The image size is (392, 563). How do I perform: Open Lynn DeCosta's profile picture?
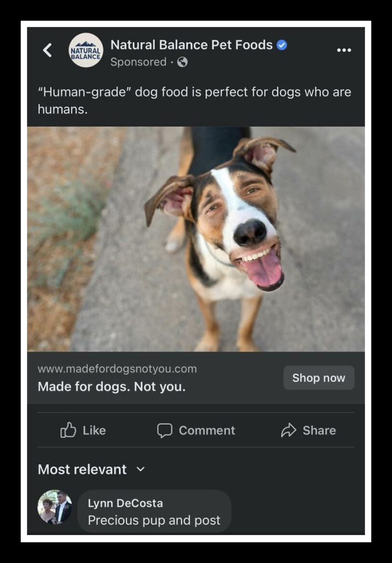[54, 507]
